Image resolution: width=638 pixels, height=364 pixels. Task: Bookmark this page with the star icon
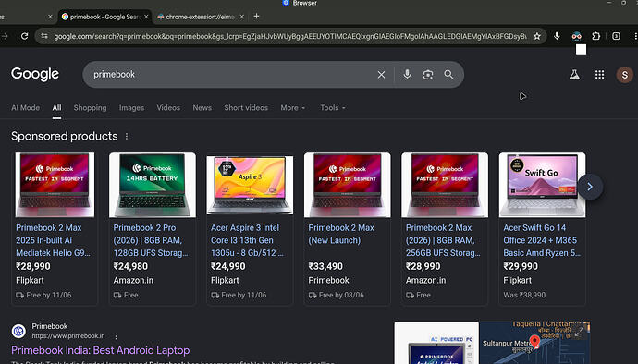[x=537, y=36]
